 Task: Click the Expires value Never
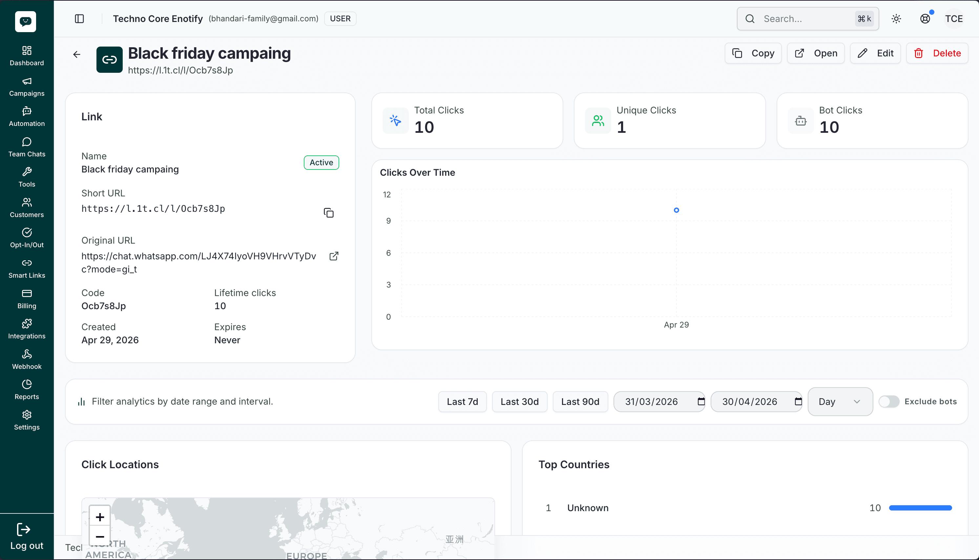click(227, 340)
